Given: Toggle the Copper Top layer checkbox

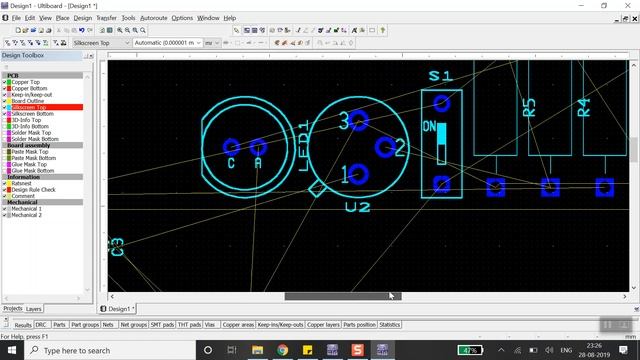Looking at the screenshot, I should [4, 82].
